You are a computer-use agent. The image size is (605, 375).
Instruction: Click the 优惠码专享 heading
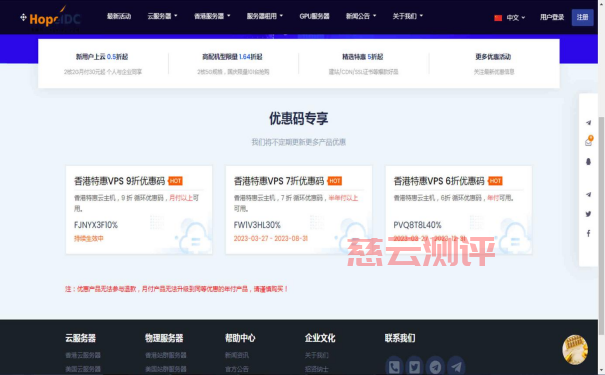point(299,118)
